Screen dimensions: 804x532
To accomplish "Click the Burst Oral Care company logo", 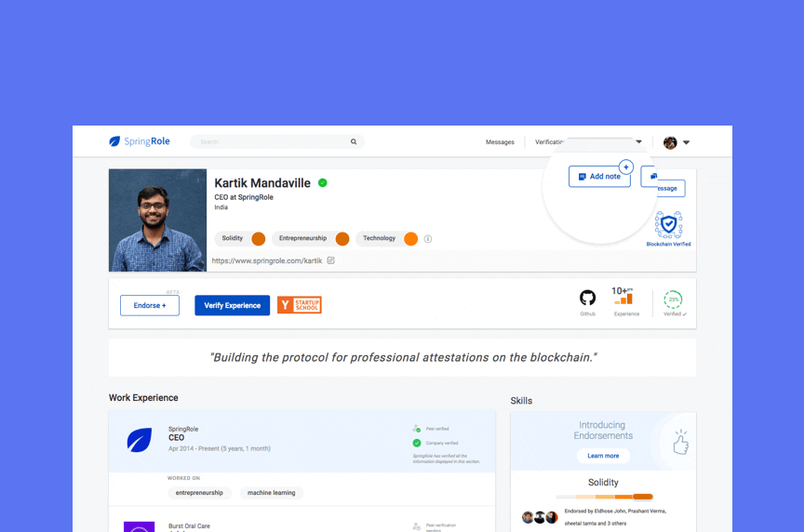I will pyautogui.click(x=140, y=526).
